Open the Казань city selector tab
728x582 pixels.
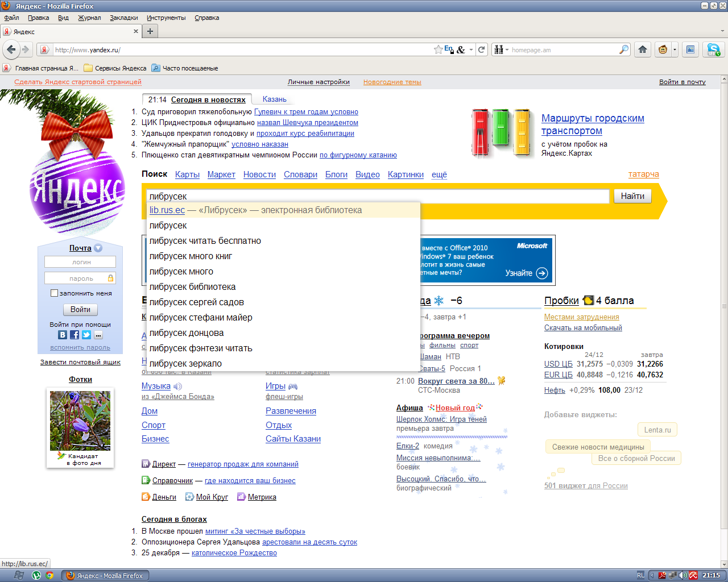tap(275, 99)
